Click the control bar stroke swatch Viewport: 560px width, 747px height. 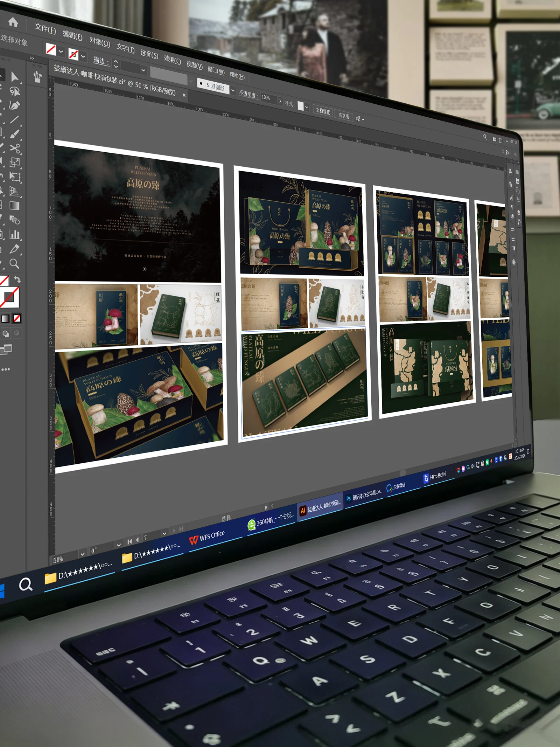click(x=73, y=54)
